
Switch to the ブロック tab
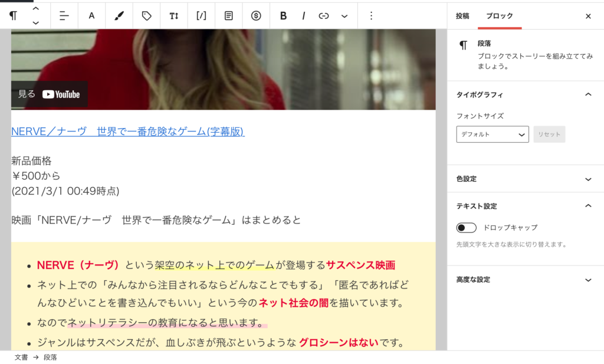[499, 16]
